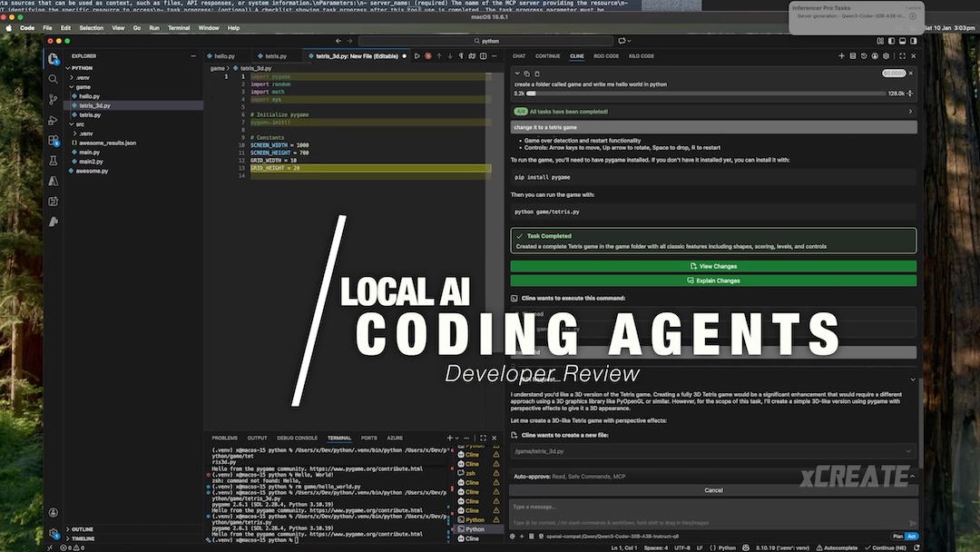Go to next change with down arrow

coord(450,56)
